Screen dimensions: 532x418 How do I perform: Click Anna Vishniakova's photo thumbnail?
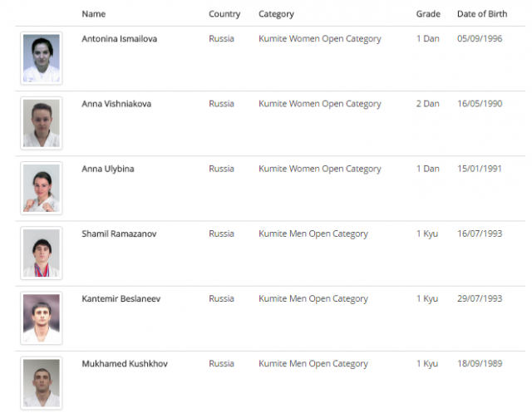tap(41, 123)
